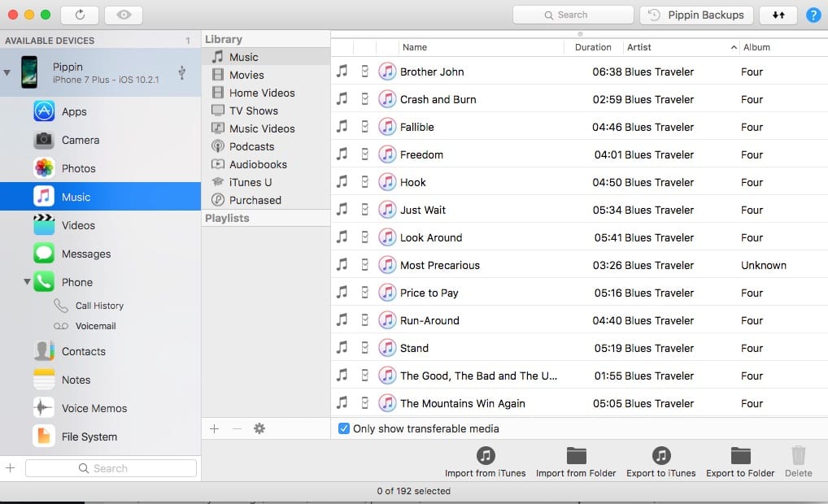Toggle the device checkbox for Just Wait
This screenshot has height=504, width=828.
click(x=365, y=210)
